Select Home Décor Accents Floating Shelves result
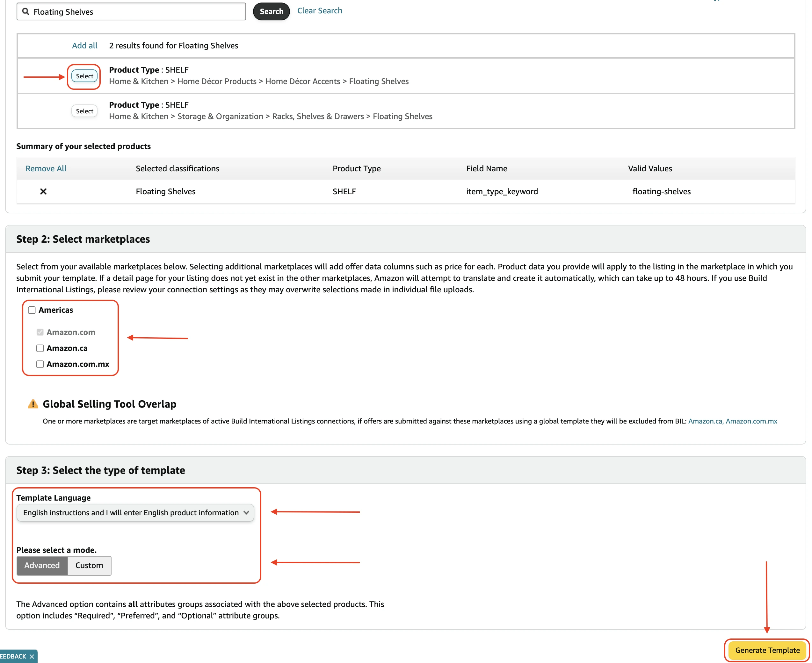This screenshot has width=812, height=663. 84,76
